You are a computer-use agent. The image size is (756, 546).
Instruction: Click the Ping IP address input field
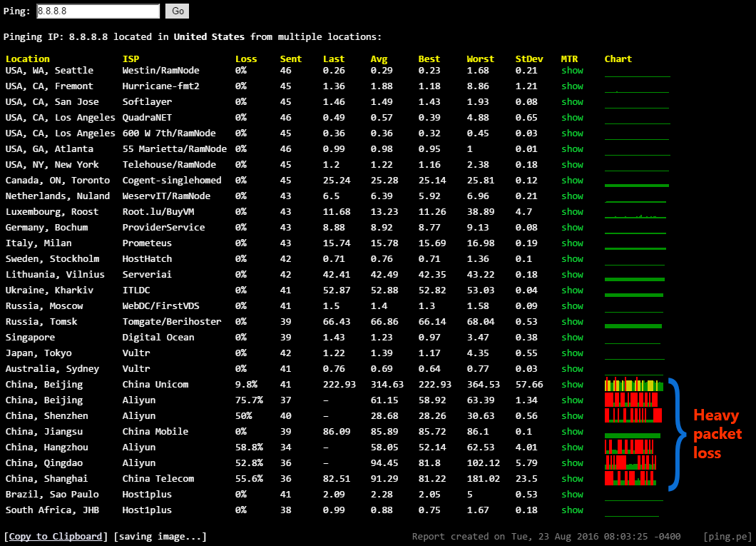(98, 11)
